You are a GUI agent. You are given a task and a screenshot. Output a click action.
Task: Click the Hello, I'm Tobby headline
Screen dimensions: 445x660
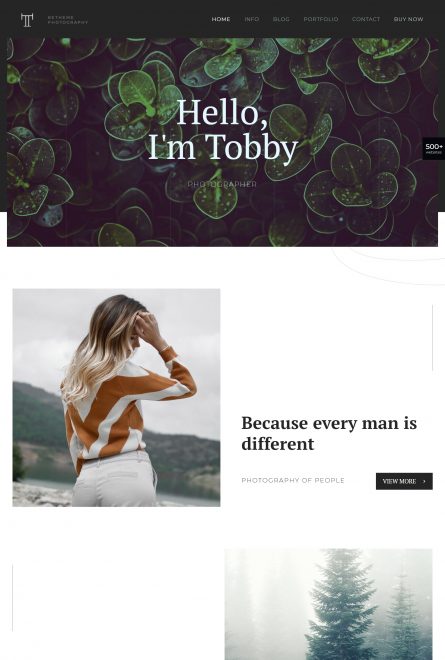223,129
